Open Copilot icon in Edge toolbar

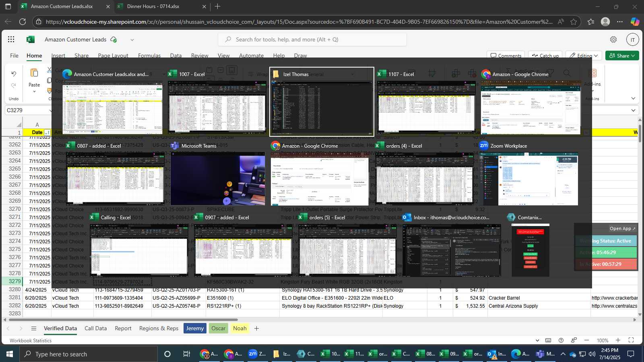coord(635,22)
